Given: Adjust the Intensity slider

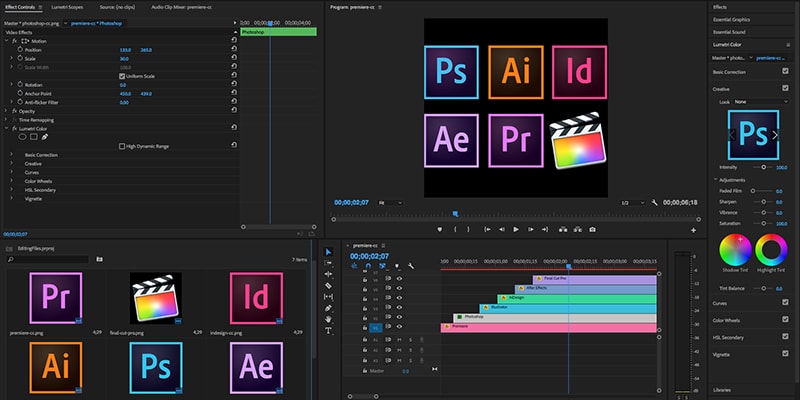Looking at the screenshot, I should coord(763,167).
